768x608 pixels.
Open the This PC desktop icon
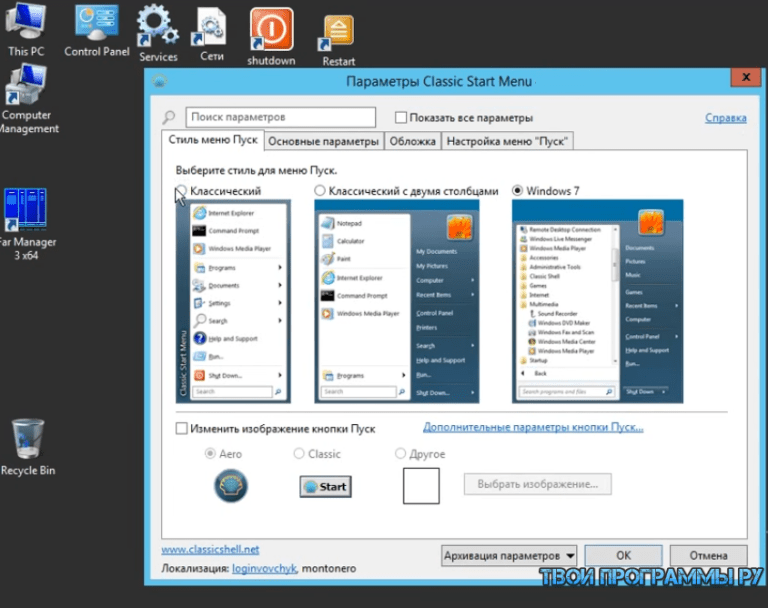pos(25,29)
